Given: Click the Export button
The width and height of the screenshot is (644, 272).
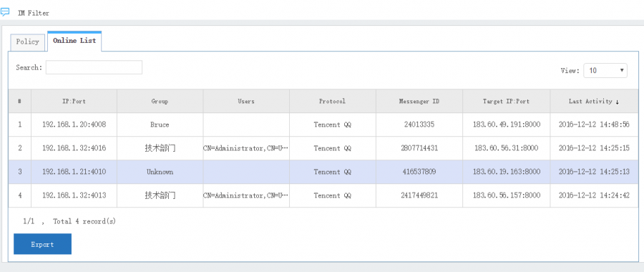Looking at the screenshot, I should (x=43, y=244).
